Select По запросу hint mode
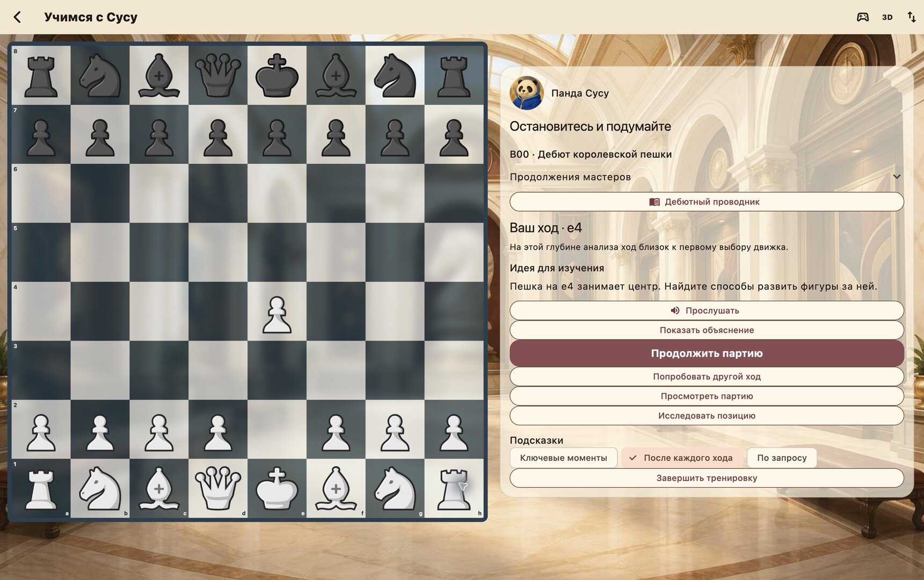 coord(782,458)
